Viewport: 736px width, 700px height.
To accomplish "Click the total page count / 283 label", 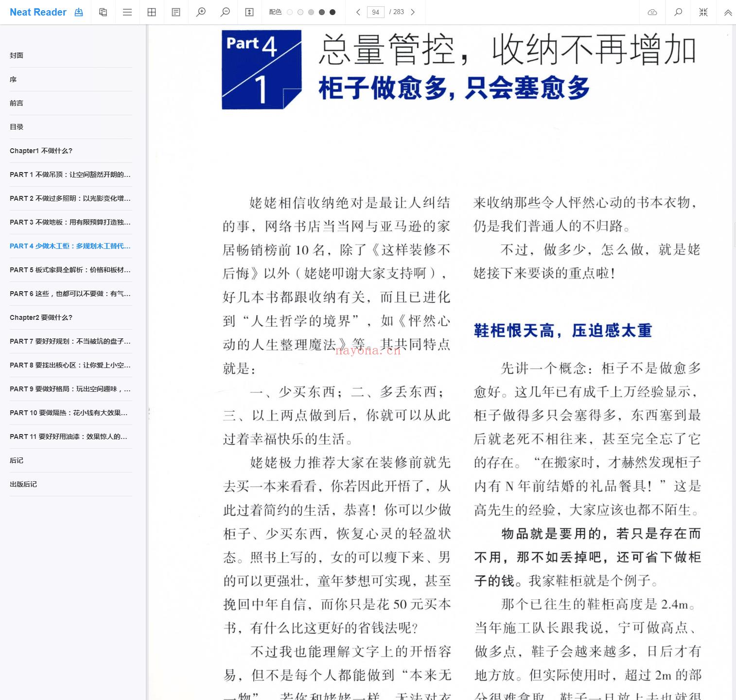I will (x=397, y=12).
